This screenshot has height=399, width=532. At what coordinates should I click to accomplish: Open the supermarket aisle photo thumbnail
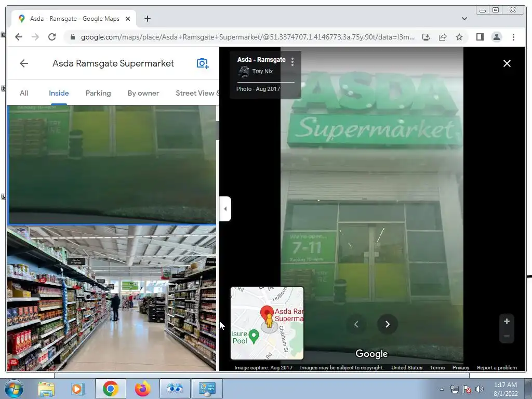click(112, 299)
